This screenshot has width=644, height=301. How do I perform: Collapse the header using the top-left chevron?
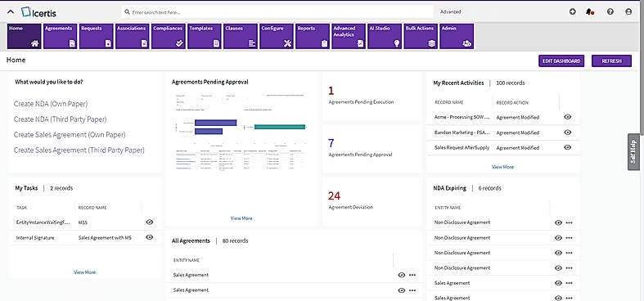[11, 12]
